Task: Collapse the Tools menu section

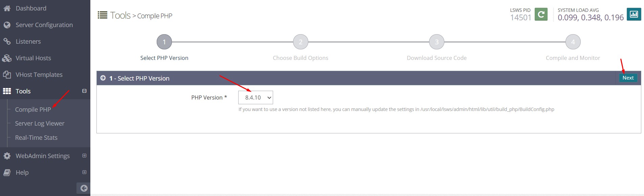Action: pyautogui.click(x=84, y=91)
